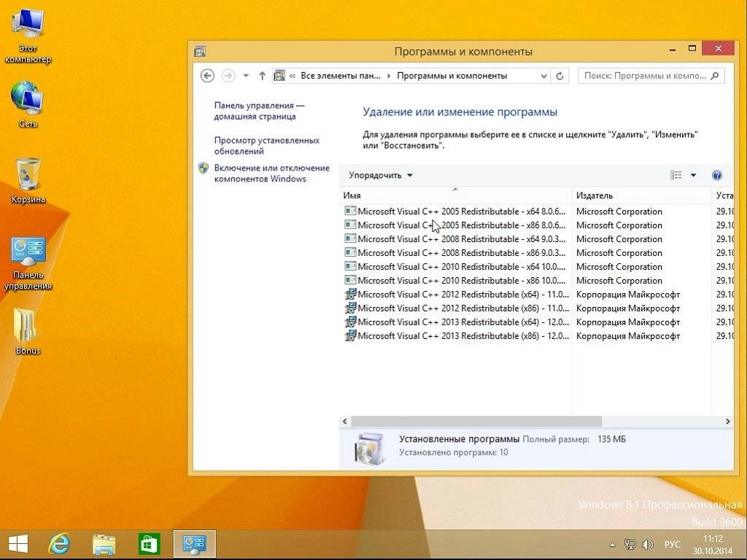
Task: Click scrollbar left arrow
Action: point(345,421)
